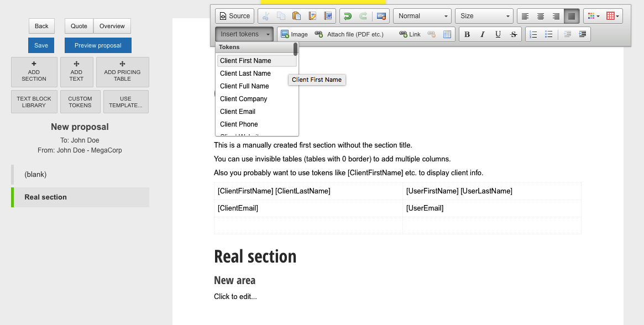The image size is (644, 325).
Task: Select Client Last Name token
Action: tap(245, 74)
